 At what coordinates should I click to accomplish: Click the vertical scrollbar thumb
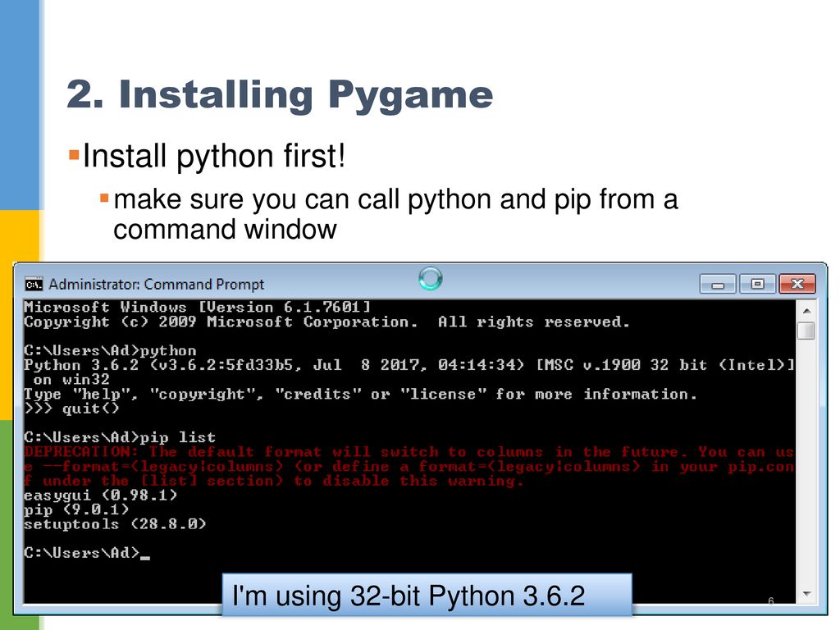tap(806, 331)
